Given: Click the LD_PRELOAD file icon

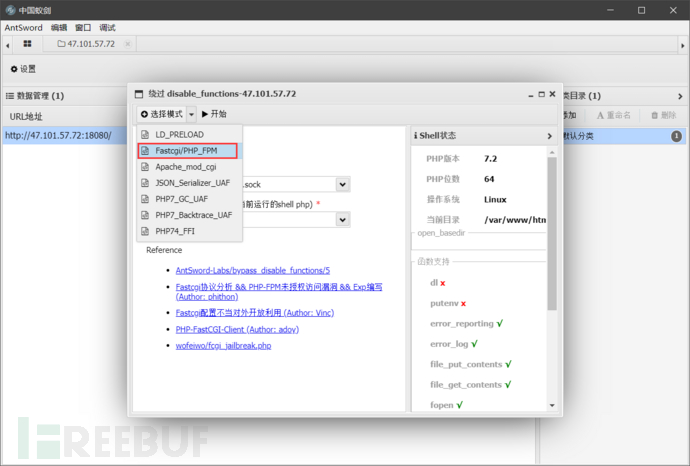Looking at the screenshot, I should point(145,135).
